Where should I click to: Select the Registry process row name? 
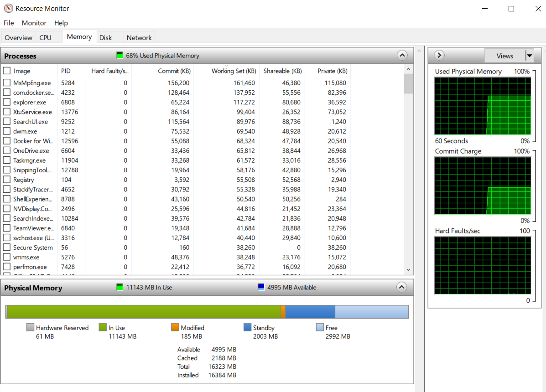tap(24, 180)
